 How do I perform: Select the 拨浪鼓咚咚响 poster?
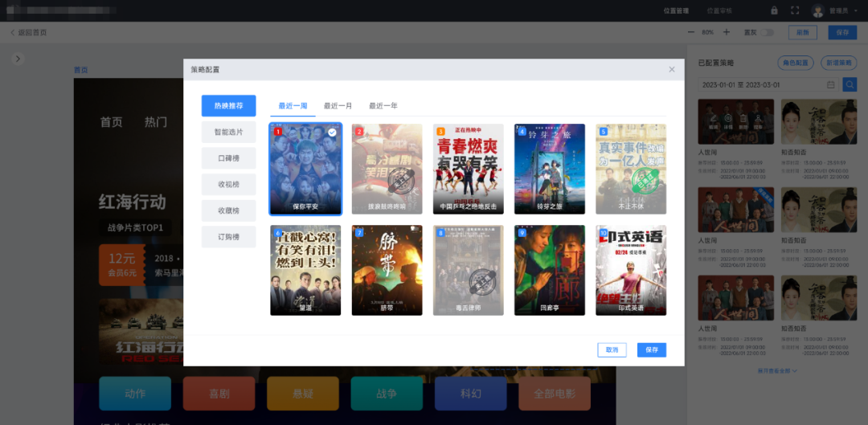[x=387, y=169]
